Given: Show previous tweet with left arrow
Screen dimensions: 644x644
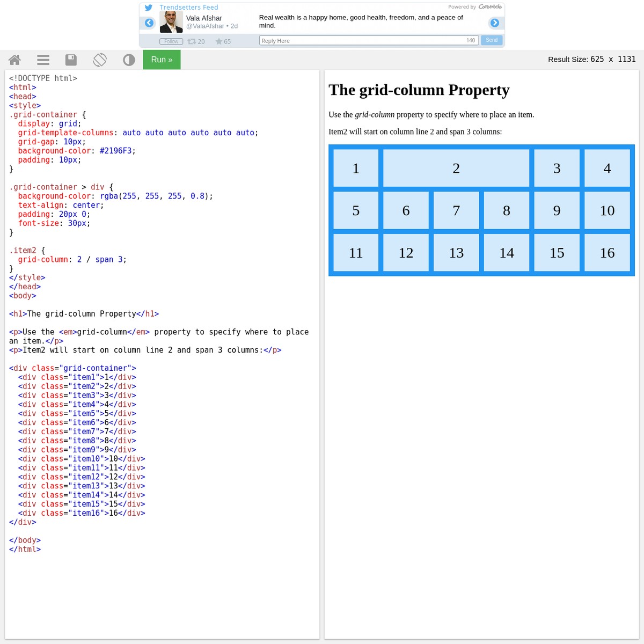Looking at the screenshot, I should pos(149,23).
